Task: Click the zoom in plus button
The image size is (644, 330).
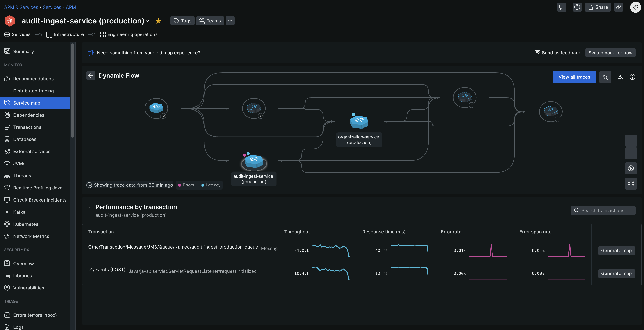Action: [x=631, y=141]
